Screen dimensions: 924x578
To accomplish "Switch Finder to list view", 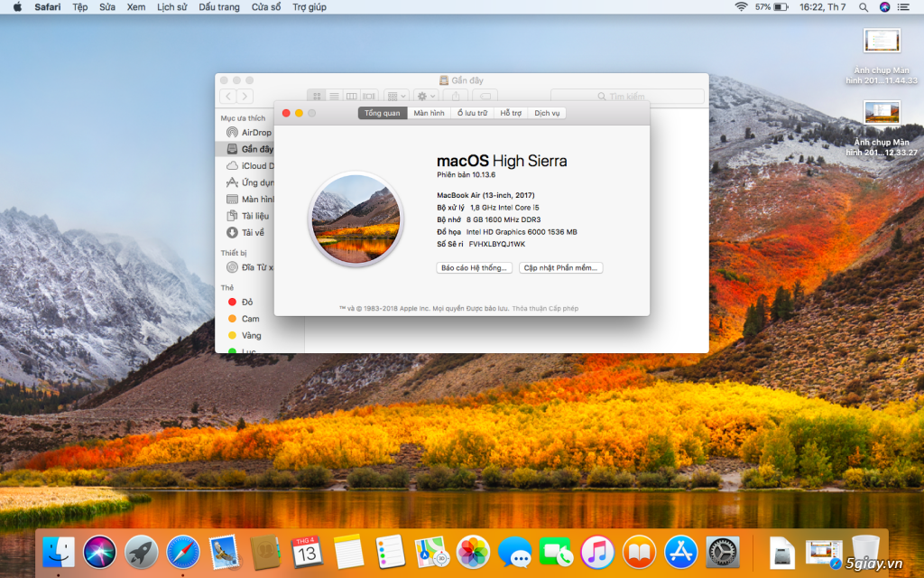I will 334,96.
